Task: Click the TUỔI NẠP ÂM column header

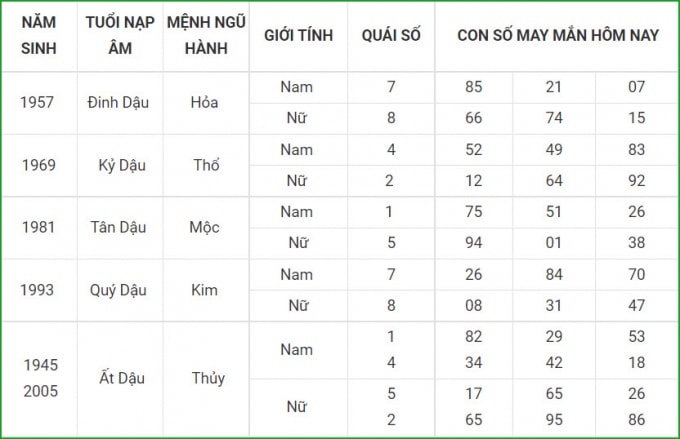Action: pyautogui.click(x=120, y=35)
